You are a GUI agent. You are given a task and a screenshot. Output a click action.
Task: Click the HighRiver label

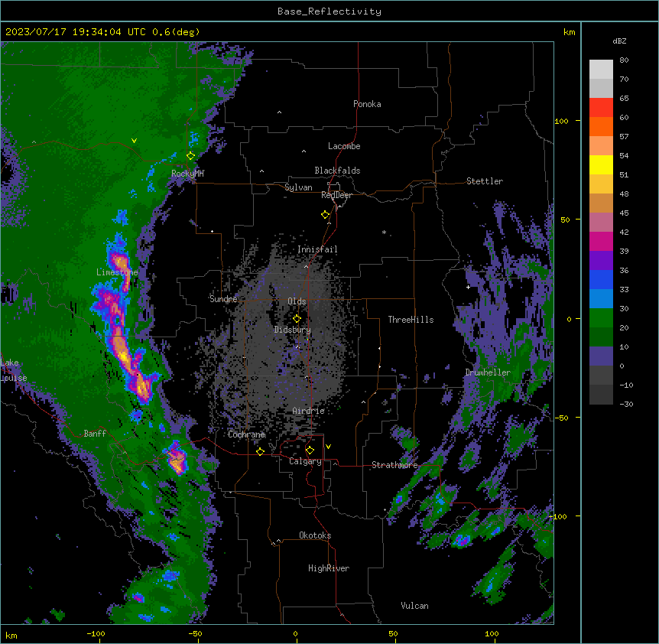[x=329, y=568]
